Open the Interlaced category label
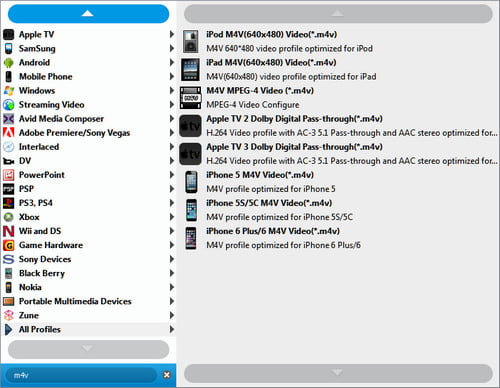This screenshot has height=388, width=500. pyautogui.click(x=39, y=147)
